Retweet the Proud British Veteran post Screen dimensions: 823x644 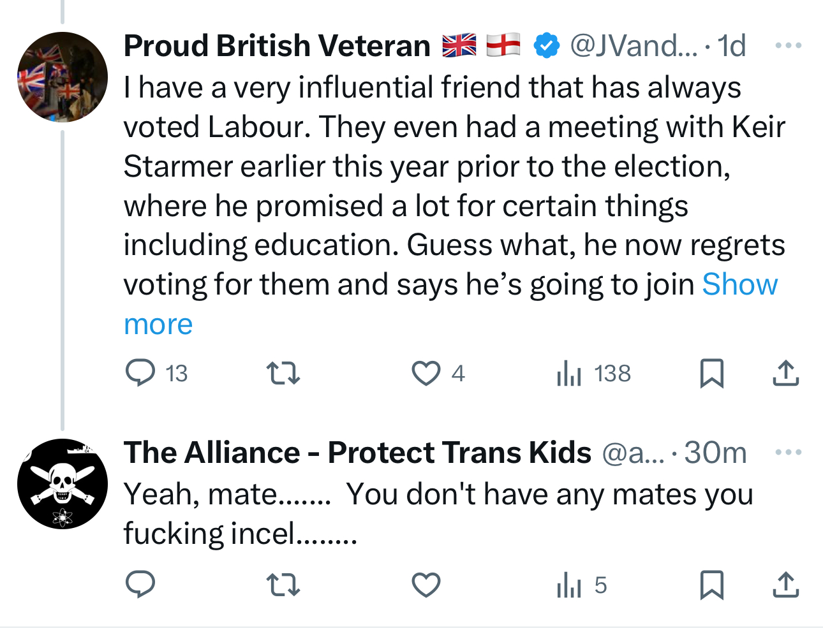[x=283, y=373]
